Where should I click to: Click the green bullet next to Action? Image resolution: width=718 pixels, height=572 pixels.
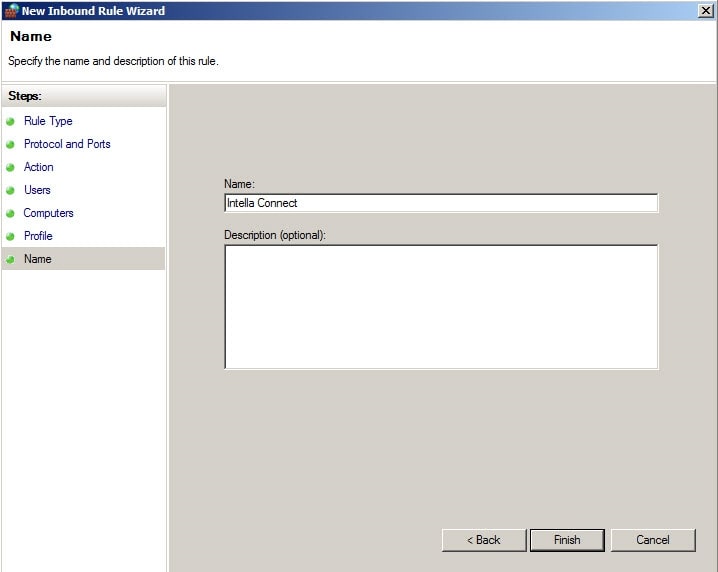[11, 167]
